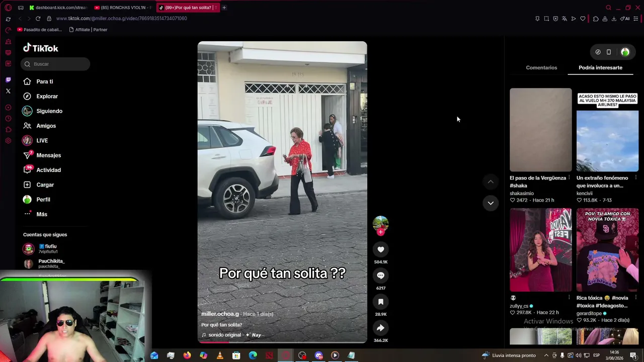Open options for Rica tóxica video

point(636,298)
